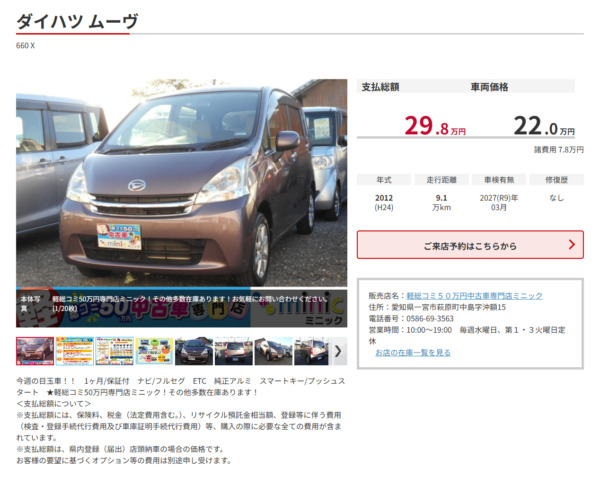The width and height of the screenshot is (600, 477).
Task: Show the fifth thumbnail front car view
Action: click(194, 351)
